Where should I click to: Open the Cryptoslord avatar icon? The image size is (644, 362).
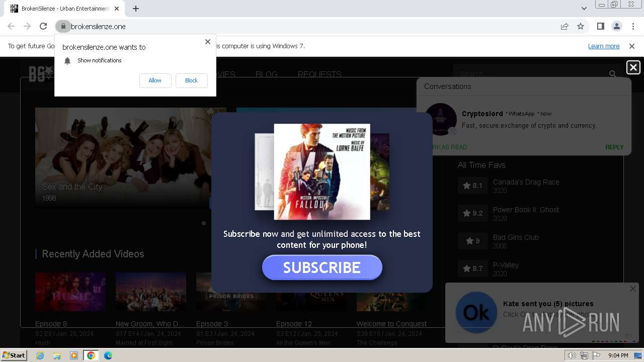[x=441, y=119]
